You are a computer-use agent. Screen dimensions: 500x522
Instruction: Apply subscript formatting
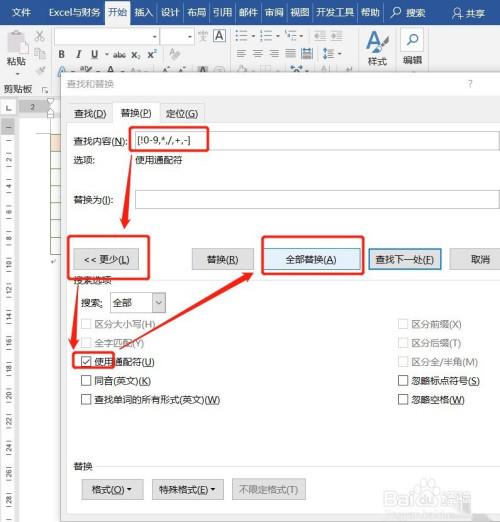point(136,55)
